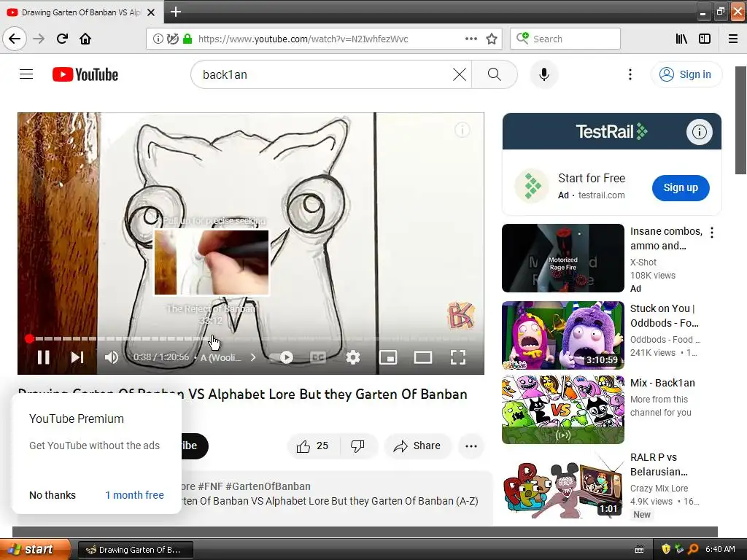Viewport: 747px width, 560px height.
Task: Open Stuck on You Oddbods thumbnail
Action: point(563,335)
